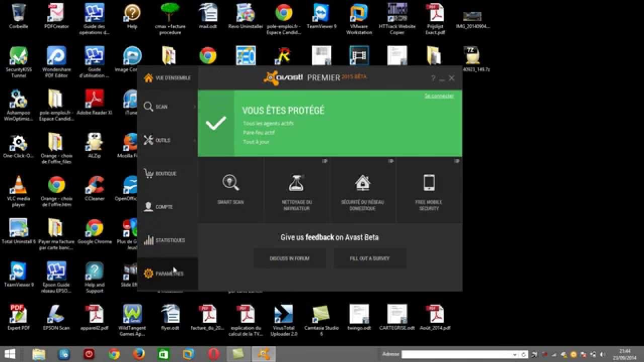Click corner icon on Free Mobile Security tile

[x=457, y=161]
